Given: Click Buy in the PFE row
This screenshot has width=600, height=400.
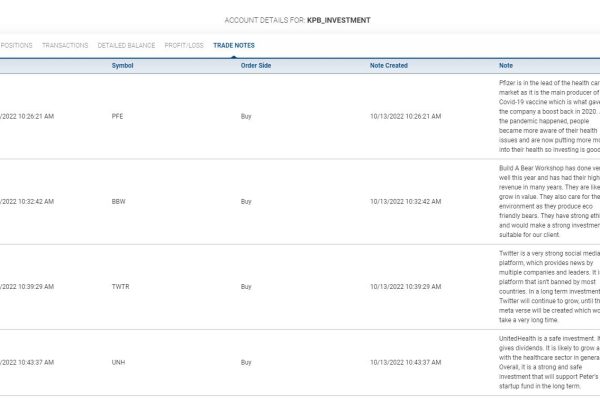Looking at the screenshot, I should point(246,116).
